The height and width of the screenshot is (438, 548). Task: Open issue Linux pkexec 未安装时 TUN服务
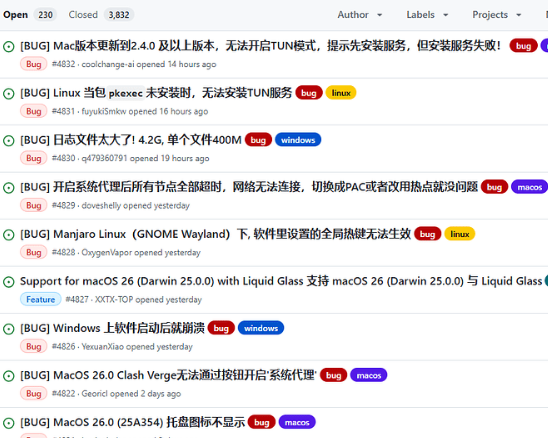(156, 93)
